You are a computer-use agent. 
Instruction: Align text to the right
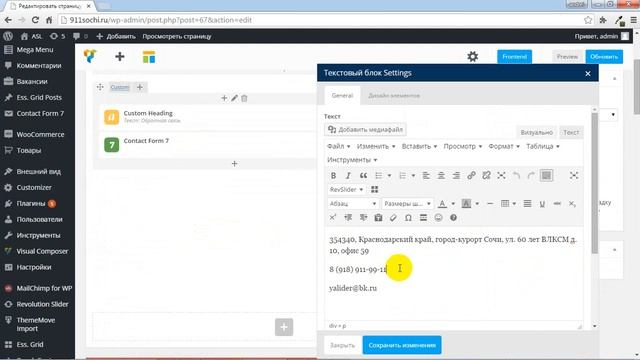pyautogui.click(x=456, y=176)
